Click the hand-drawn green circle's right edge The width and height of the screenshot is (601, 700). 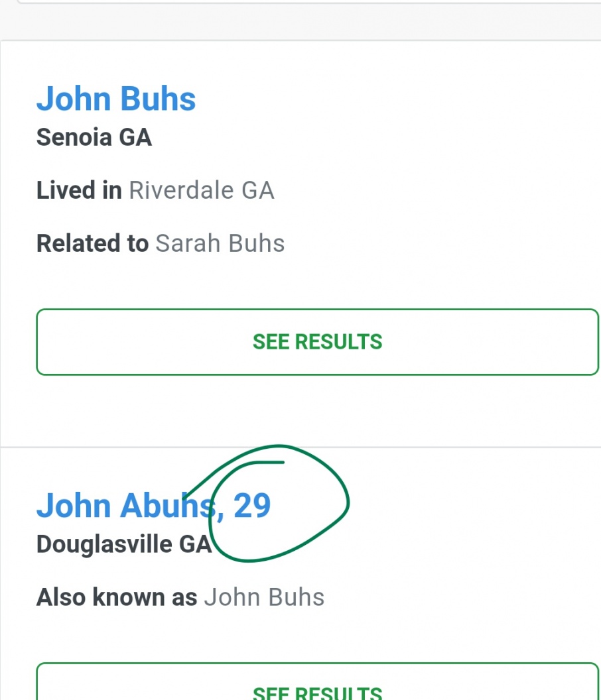(348, 501)
